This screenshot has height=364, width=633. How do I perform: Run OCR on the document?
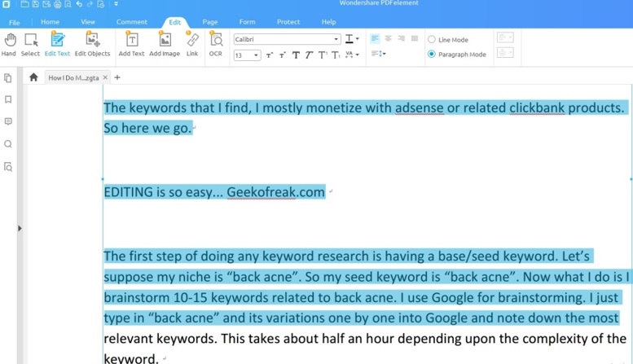[x=216, y=44]
